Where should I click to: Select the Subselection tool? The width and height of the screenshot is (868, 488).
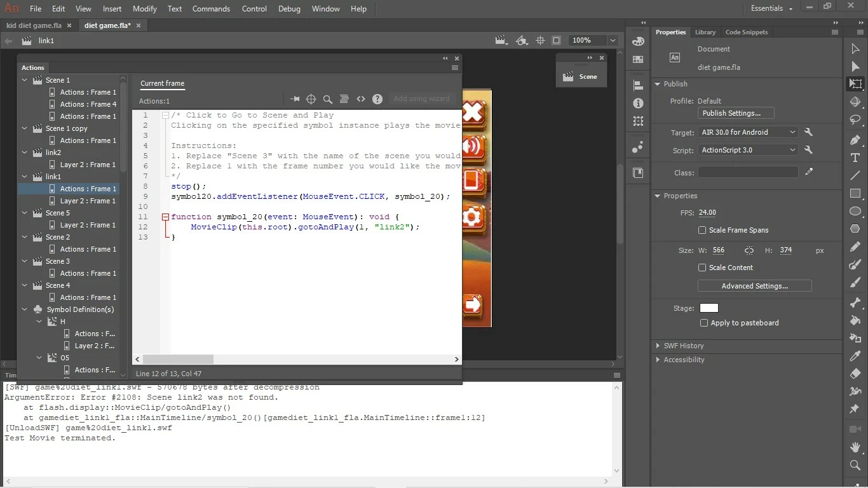pyautogui.click(x=855, y=67)
